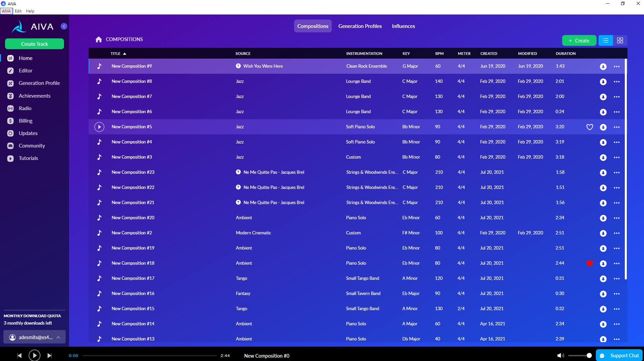Open the Home sidebar item
644x361 pixels.
26,58
